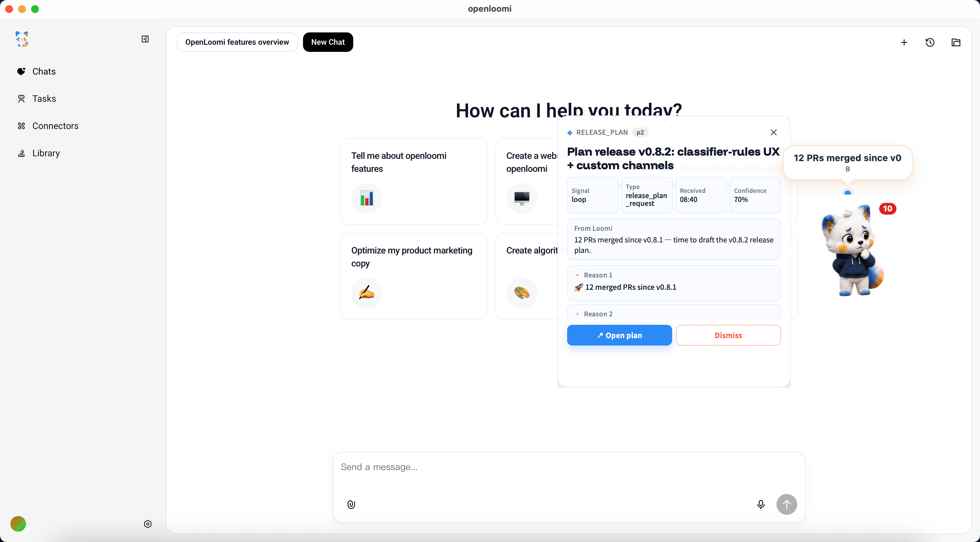Click the Confidence 70% cell

[x=755, y=195]
